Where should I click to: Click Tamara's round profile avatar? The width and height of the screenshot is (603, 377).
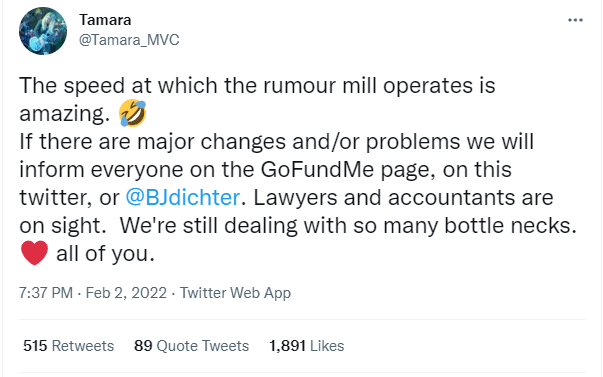tap(43, 31)
